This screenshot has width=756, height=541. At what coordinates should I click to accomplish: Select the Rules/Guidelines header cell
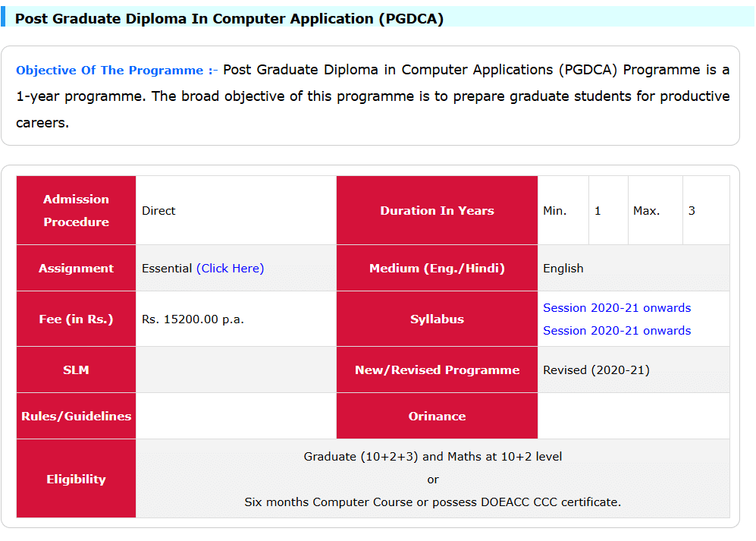pos(76,416)
